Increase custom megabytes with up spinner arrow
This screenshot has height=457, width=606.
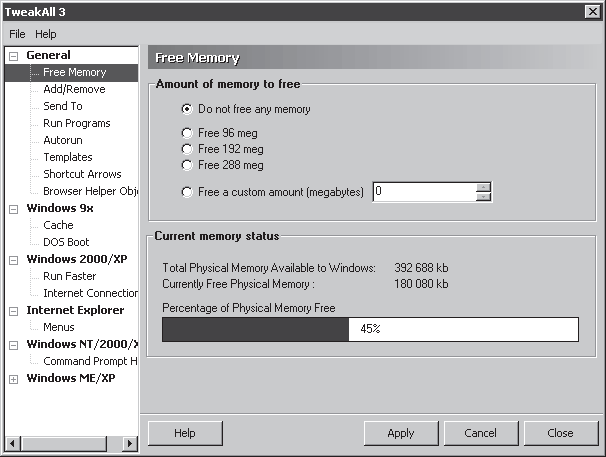[483, 187]
